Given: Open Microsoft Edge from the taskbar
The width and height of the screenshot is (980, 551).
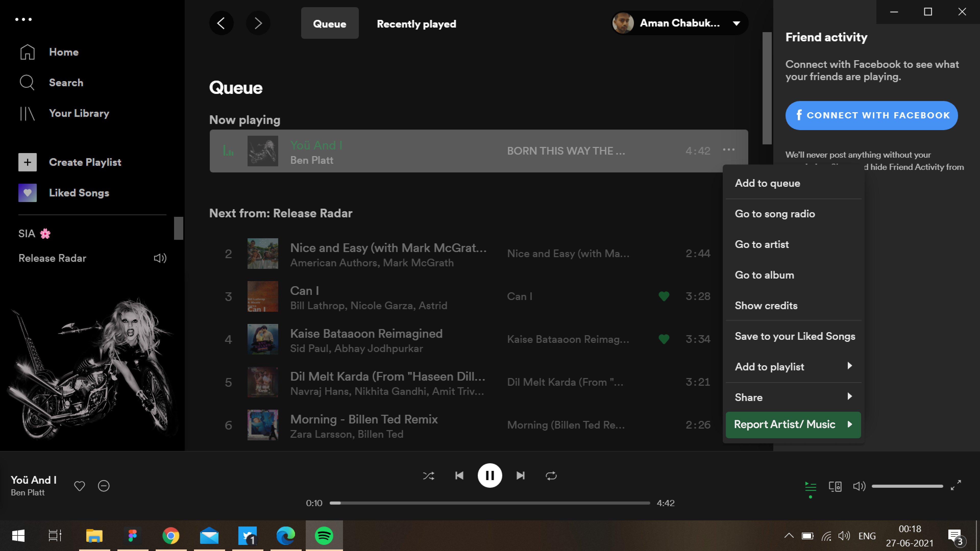Looking at the screenshot, I should coord(286,536).
